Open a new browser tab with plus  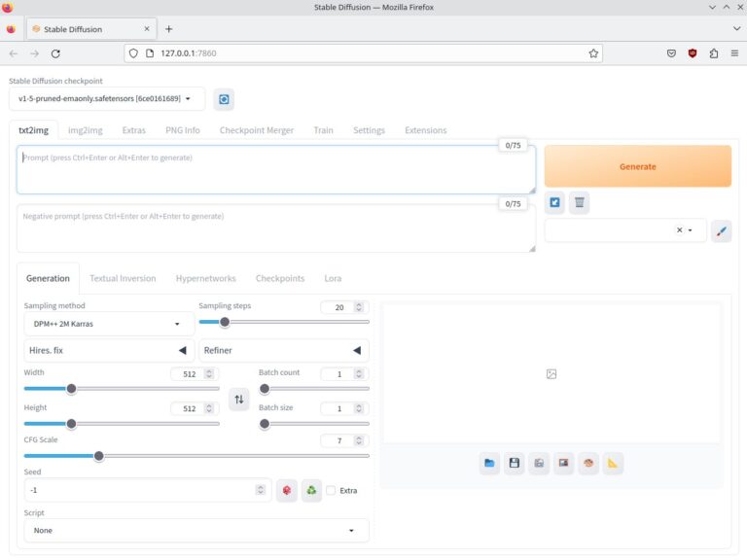[x=168, y=29]
